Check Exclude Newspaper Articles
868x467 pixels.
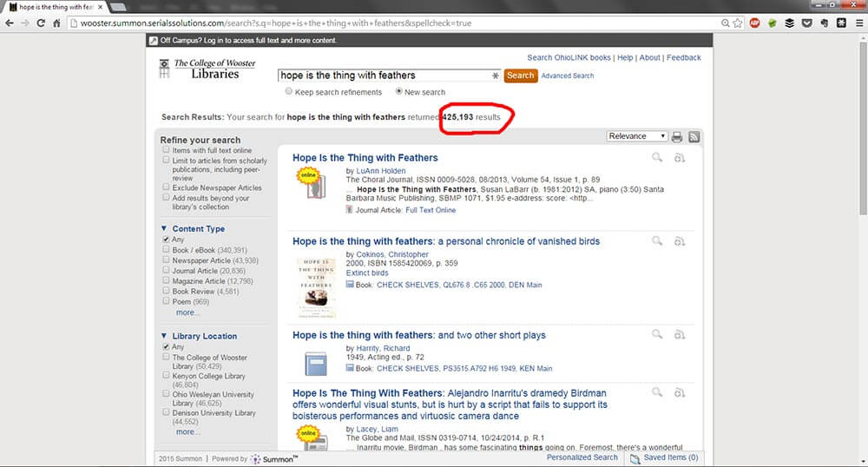tap(166, 187)
